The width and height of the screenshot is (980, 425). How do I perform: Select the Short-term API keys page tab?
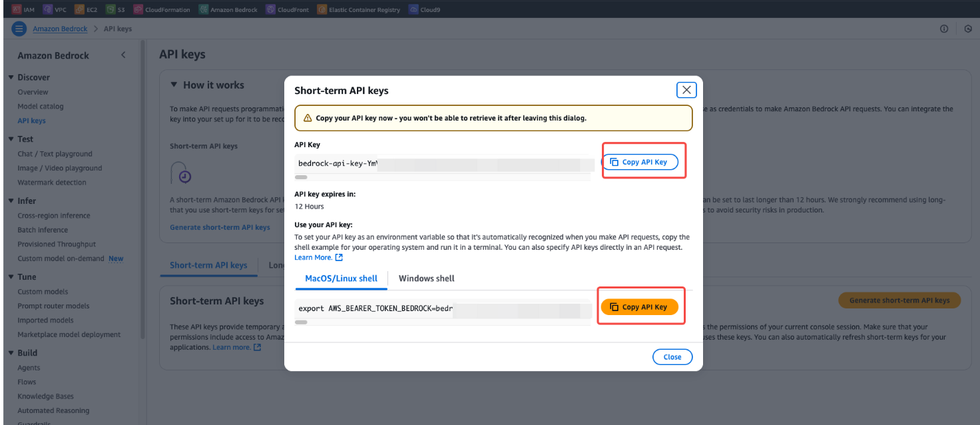coord(208,265)
